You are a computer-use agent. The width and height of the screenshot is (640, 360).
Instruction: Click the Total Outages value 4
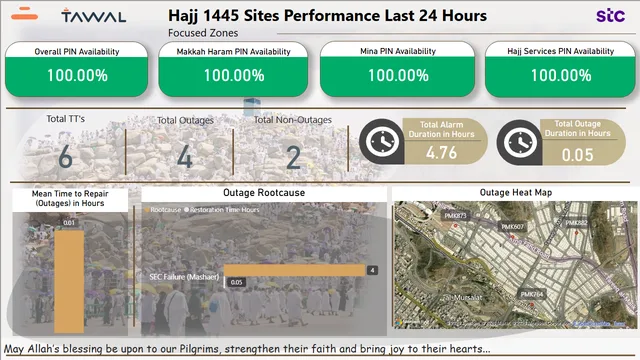[185, 157]
